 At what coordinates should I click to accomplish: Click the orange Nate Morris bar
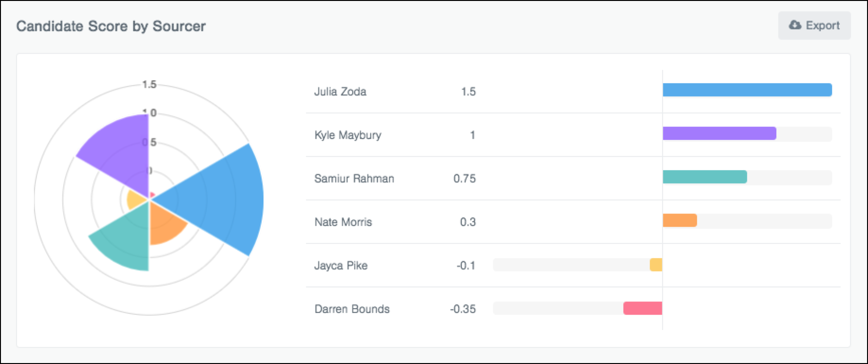click(680, 220)
